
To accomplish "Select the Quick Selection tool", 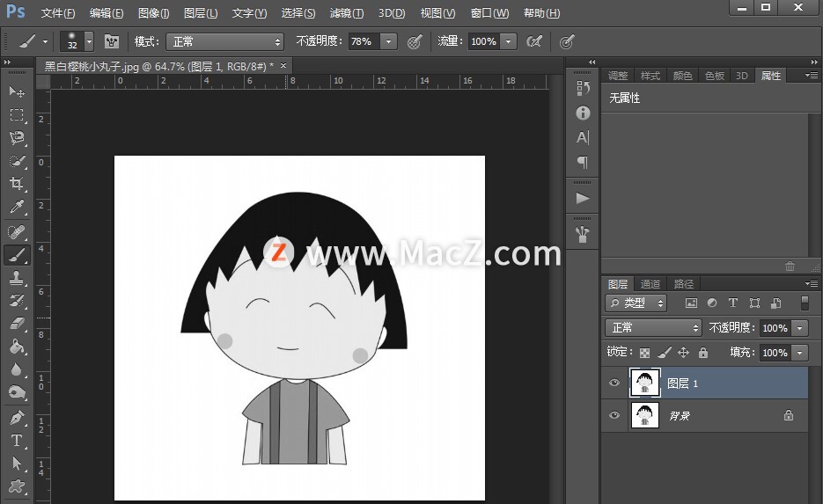I will click(x=17, y=161).
